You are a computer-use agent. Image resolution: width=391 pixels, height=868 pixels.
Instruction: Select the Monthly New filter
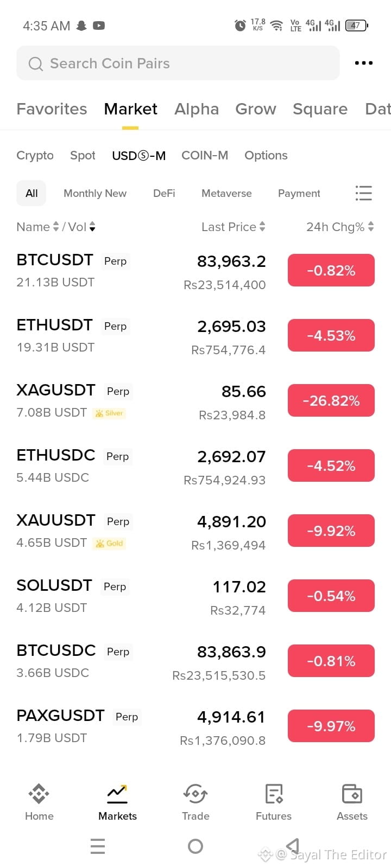[95, 193]
